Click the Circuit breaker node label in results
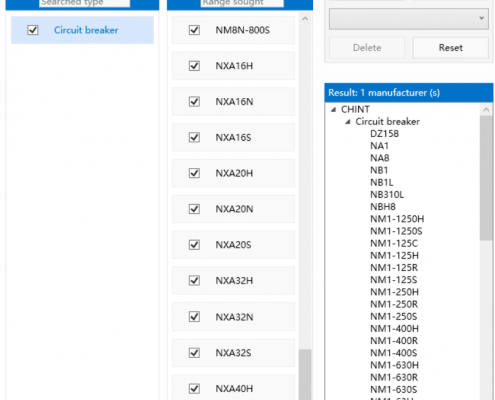 [387, 122]
